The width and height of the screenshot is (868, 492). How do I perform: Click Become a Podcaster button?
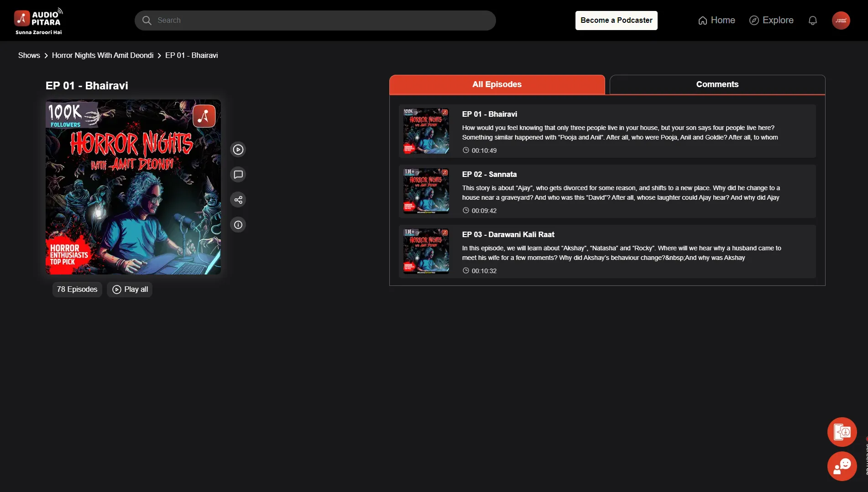(x=616, y=21)
